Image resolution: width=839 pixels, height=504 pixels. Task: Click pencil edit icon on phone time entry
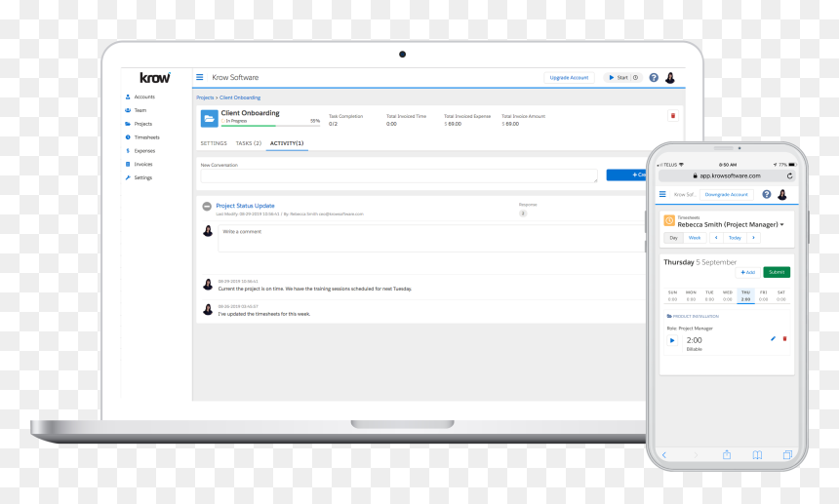(x=773, y=339)
